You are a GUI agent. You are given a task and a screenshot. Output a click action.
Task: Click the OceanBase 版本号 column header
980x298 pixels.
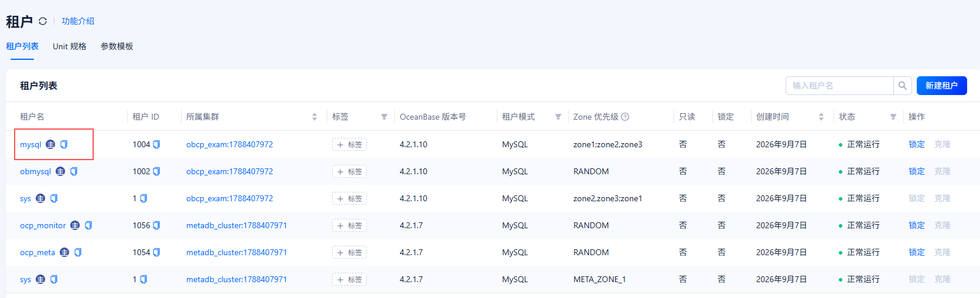(433, 117)
